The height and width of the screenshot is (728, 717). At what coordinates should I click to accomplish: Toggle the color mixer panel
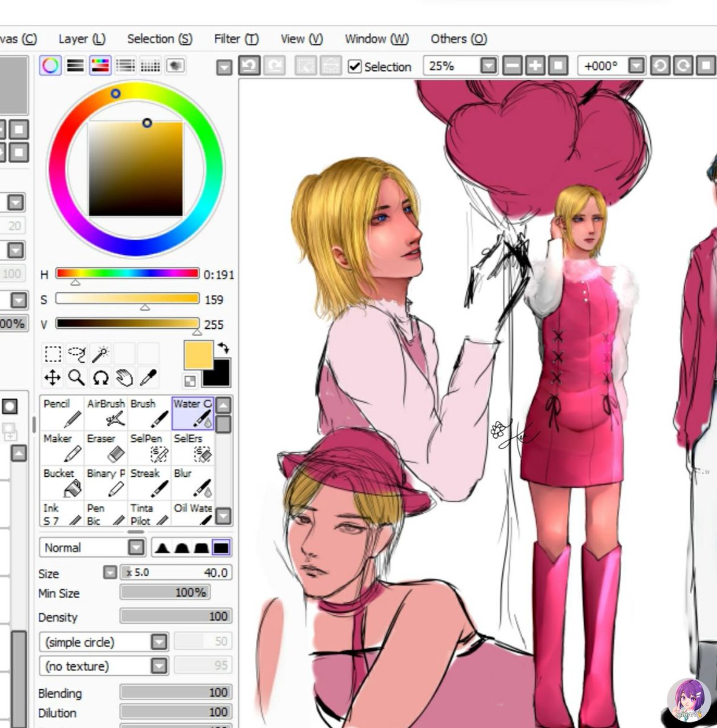coord(125,65)
